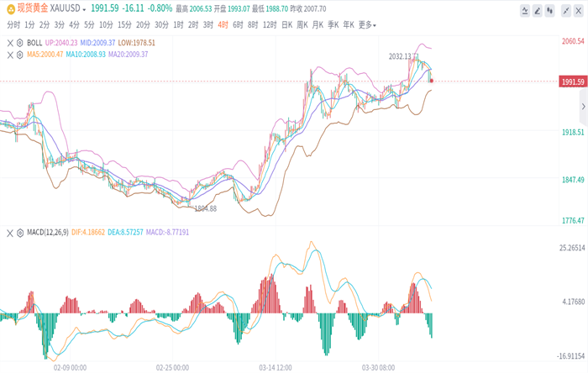Select the 日K timeframe tab
Viewport: 588px width, 373px height.
tap(286, 25)
